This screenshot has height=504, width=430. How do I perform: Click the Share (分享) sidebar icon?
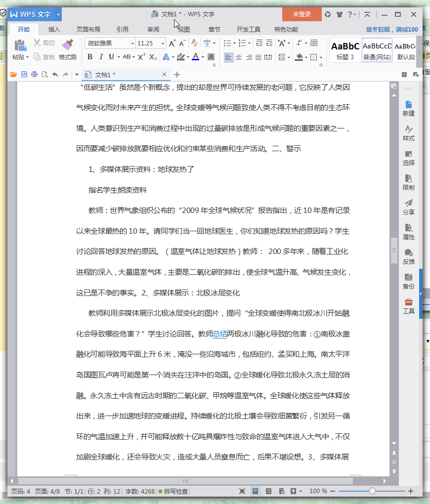point(408,208)
